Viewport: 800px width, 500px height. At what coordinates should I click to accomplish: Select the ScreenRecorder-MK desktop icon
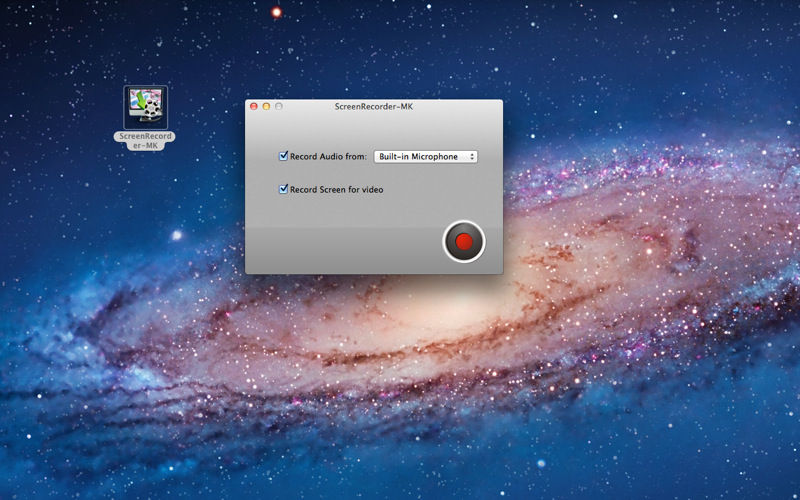click(x=145, y=107)
